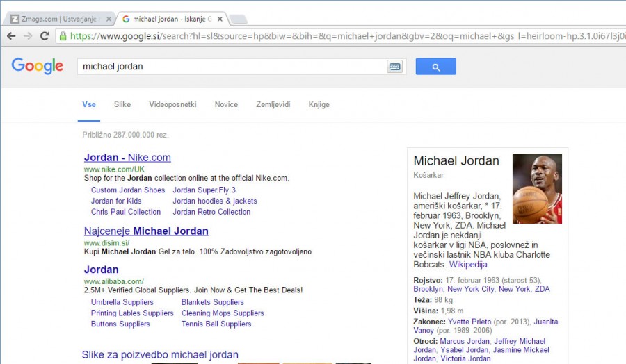Open the Wikipedija link in knowledge panel
This screenshot has height=364, width=626.
[468, 265]
